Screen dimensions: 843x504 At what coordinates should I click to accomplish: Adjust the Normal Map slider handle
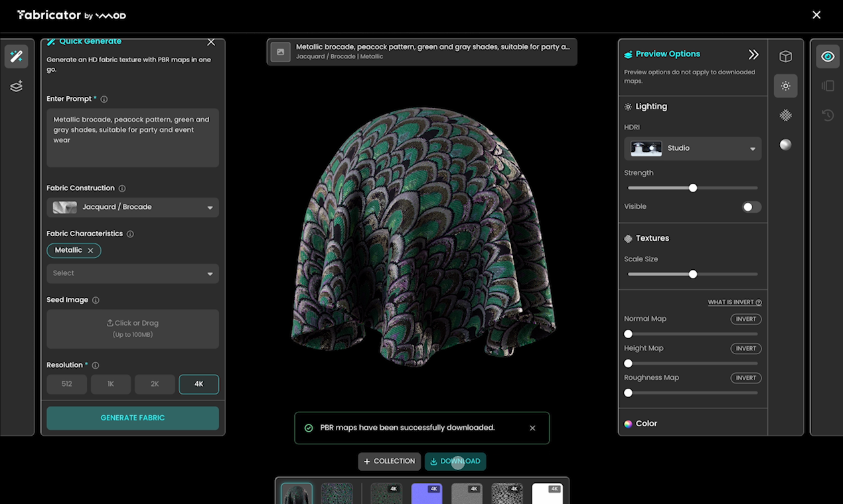[629, 334]
